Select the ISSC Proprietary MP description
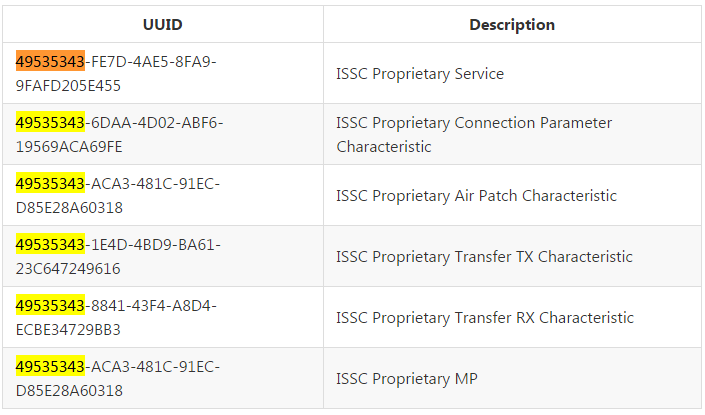This screenshot has height=415, width=705. pos(407,379)
